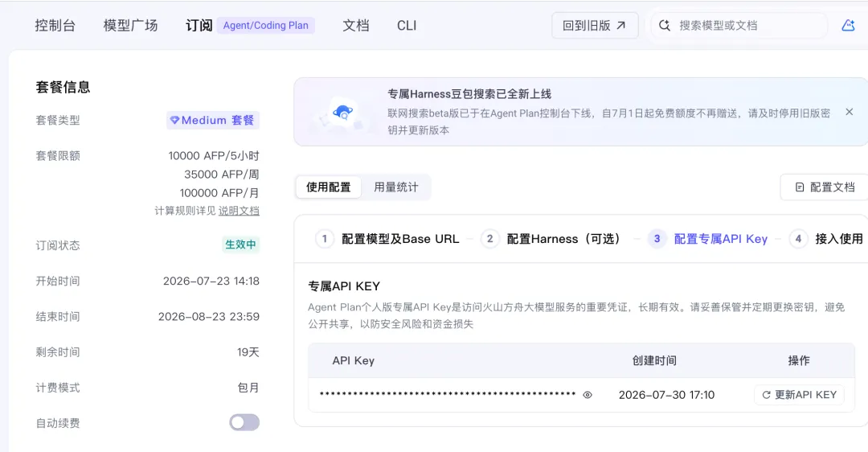This screenshot has width=868, height=452.
Task: Click the 35000 AFP/周 limit text
Action: click(222, 174)
